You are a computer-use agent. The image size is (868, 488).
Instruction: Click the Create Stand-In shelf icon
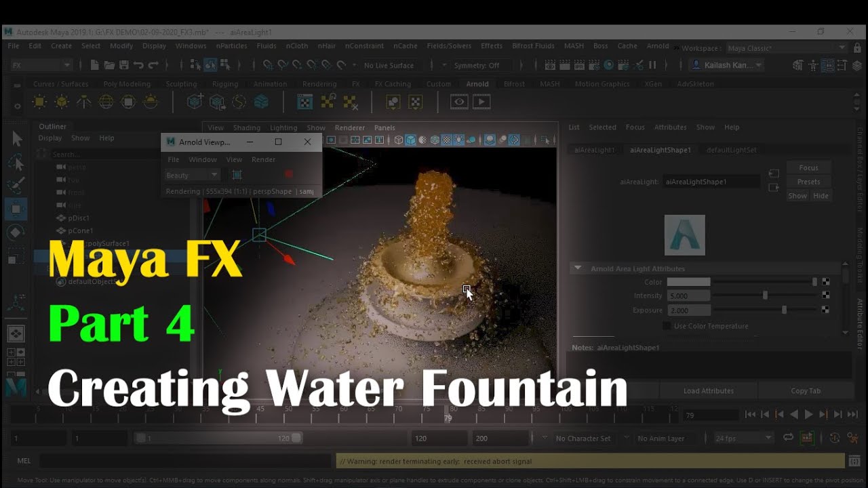click(x=195, y=102)
